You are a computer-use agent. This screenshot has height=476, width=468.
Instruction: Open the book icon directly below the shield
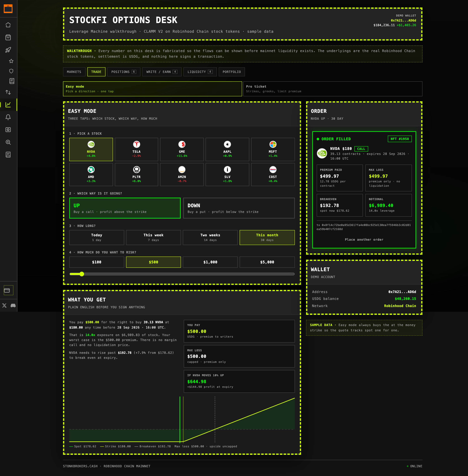(12, 81)
